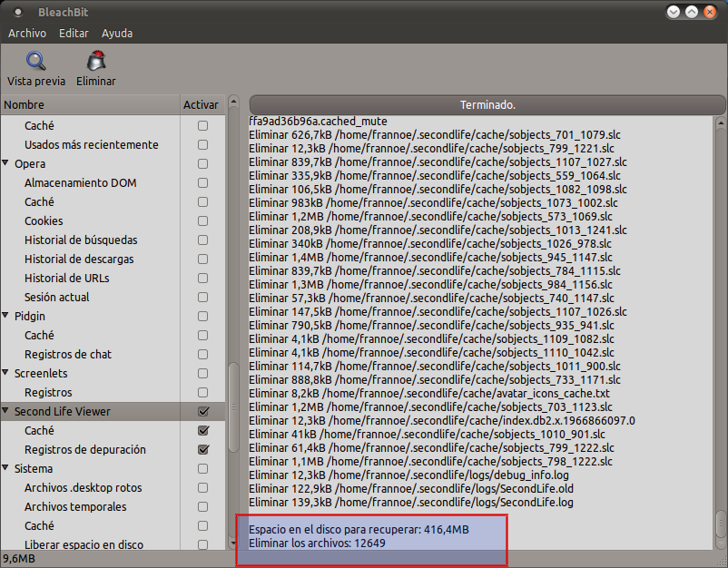Collapse the Opera tree group
728x568 pixels.
[x=5, y=163]
